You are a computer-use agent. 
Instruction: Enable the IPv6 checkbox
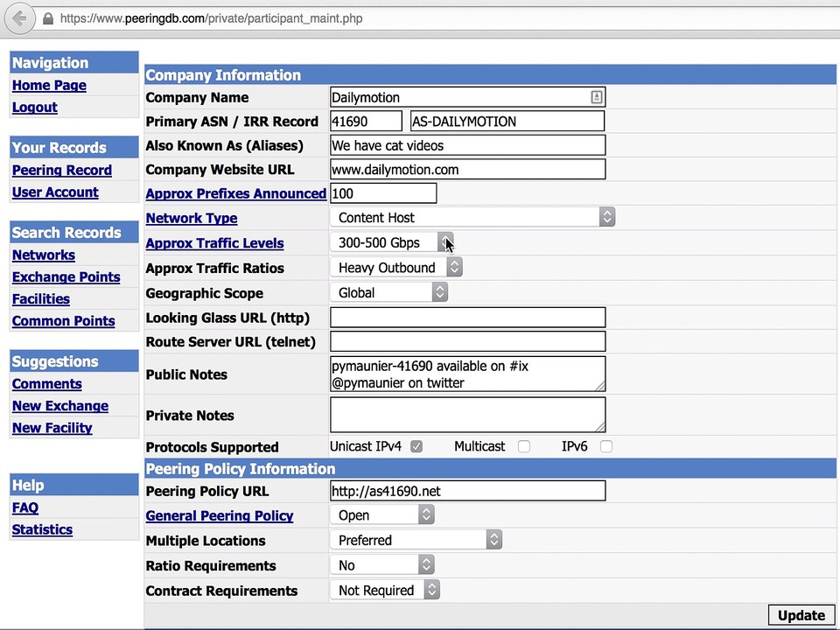click(605, 446)
